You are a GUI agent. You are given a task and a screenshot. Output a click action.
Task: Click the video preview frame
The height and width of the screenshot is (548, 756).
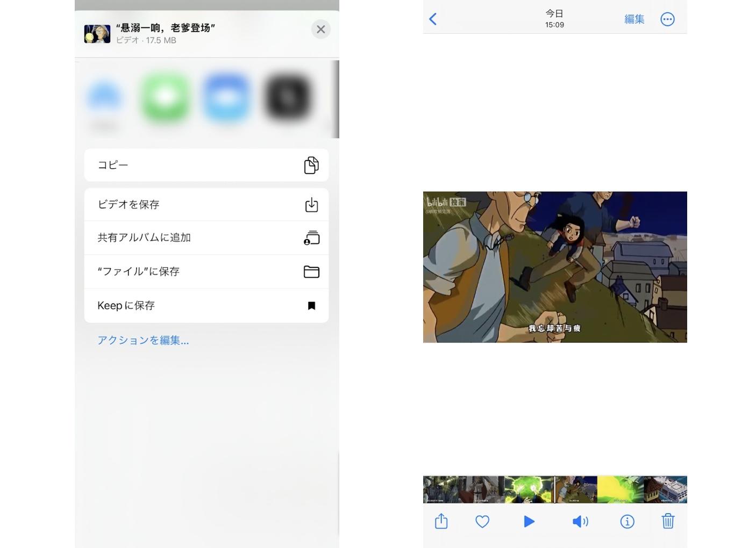(x=555, y=267)
